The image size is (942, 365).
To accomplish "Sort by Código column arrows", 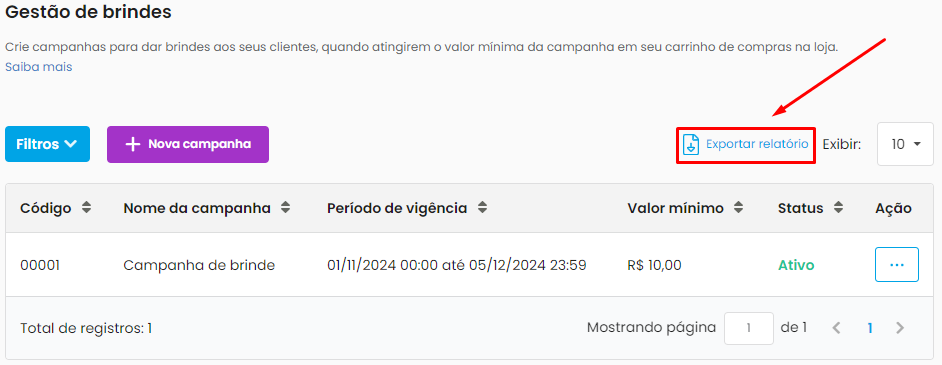I will click(87, 208).
